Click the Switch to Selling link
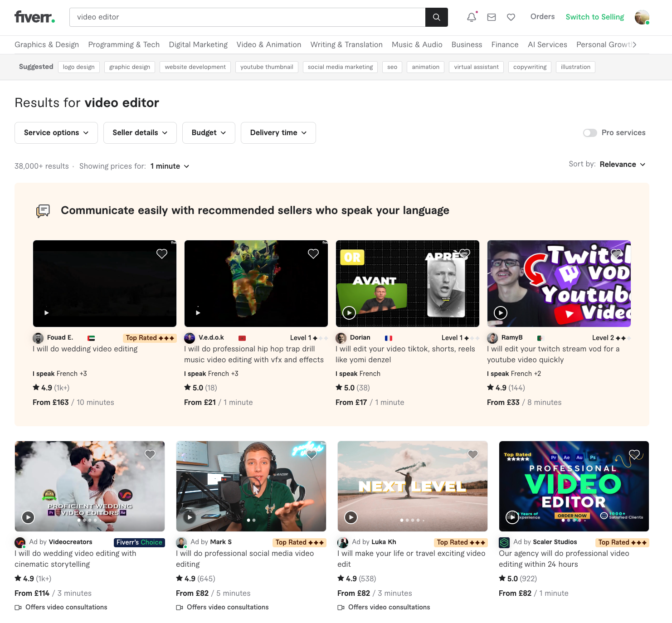 [x=594, y=17]
